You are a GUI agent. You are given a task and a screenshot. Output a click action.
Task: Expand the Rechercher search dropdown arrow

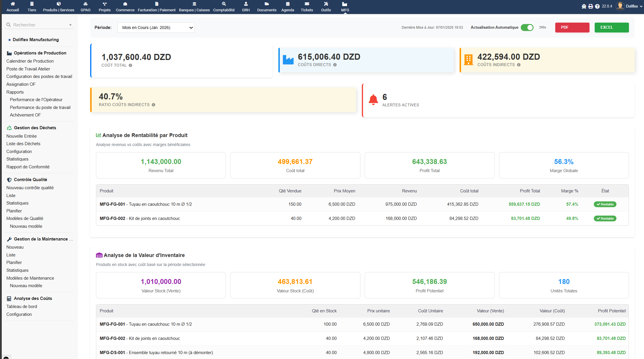(70, 25)
